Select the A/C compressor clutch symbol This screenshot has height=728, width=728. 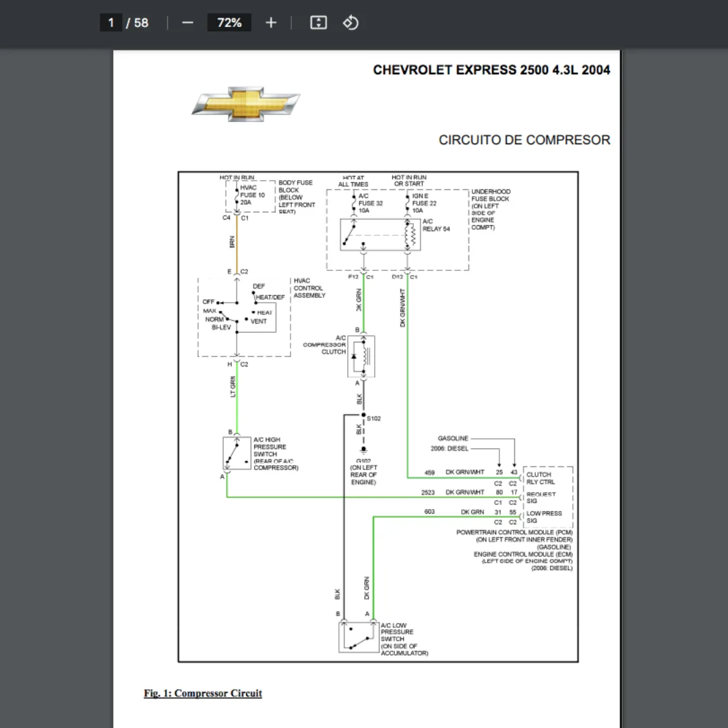coord(361,357)
